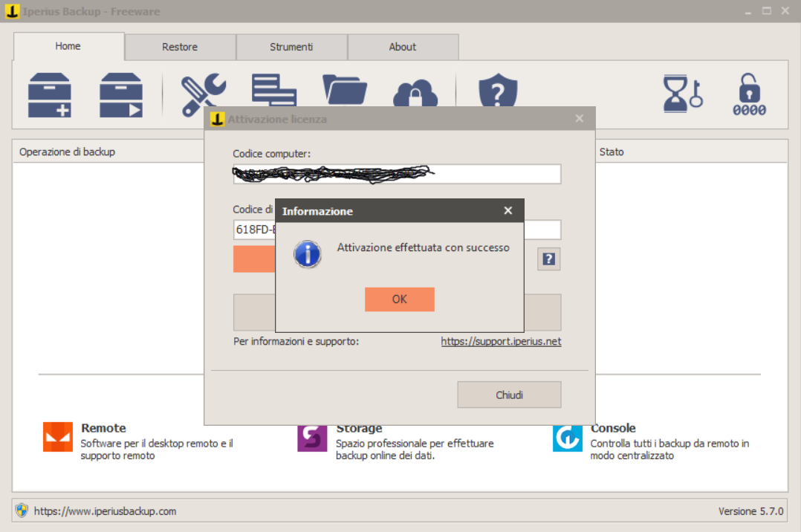Click the Storage product icon
The width and height of the screenshot is (801, 532).
click(x=312, y=438)
